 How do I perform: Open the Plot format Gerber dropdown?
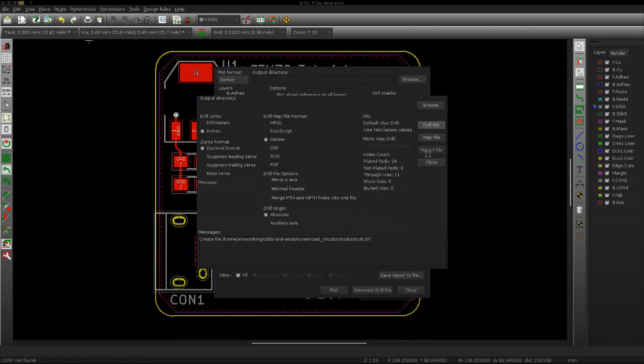pyautogui.click(x=233, y=80)
